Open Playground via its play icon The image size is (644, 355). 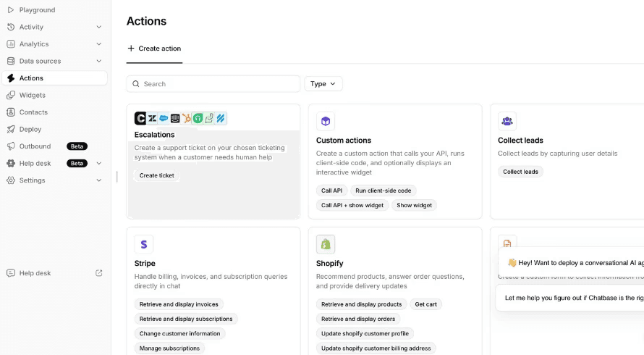(11, 10)
